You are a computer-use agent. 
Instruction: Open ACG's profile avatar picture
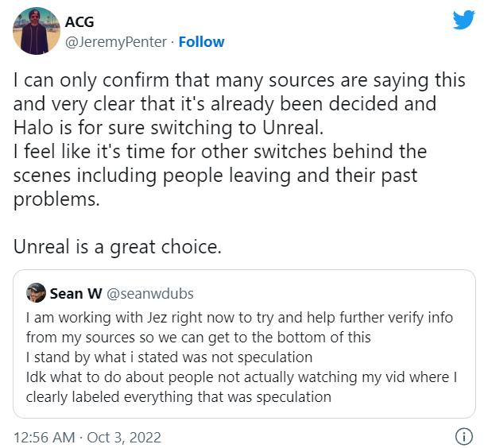coord(37,31)
